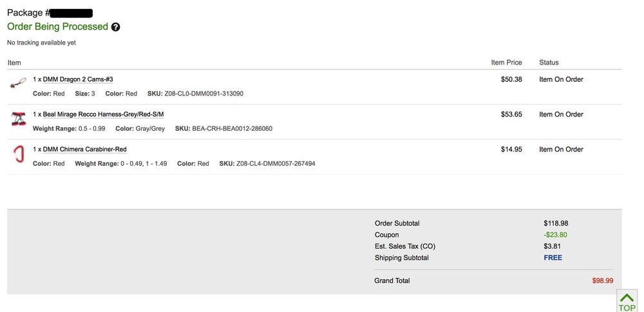Screen dimensions: 644x312
Task: Click the TOP back-to-top arrow icon
Action: tap(627, 300)
